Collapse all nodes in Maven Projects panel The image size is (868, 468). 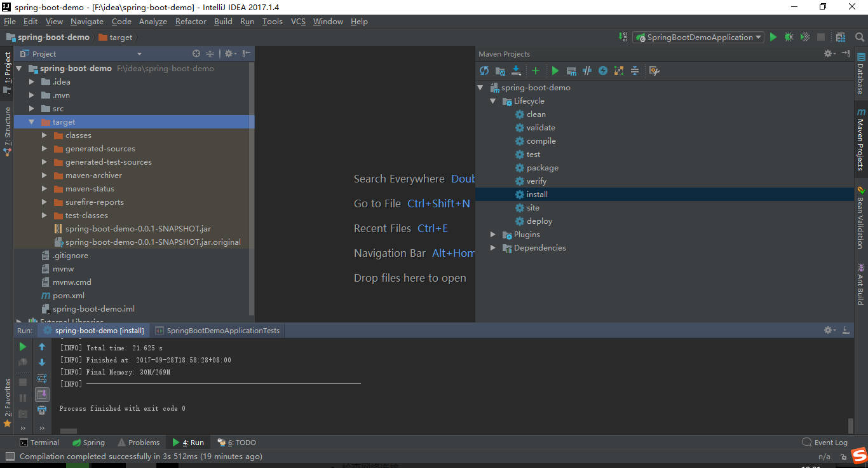[634, 71]
